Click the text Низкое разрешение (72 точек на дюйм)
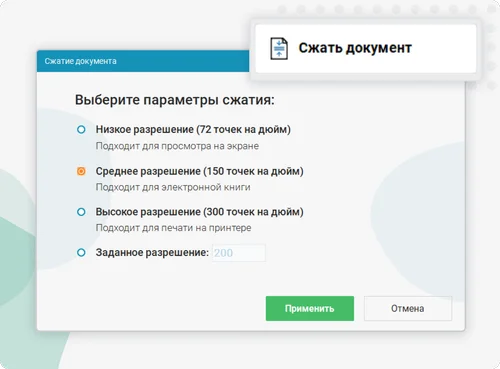Viewport: 500px width, 369px height. (x=193, y=129)
